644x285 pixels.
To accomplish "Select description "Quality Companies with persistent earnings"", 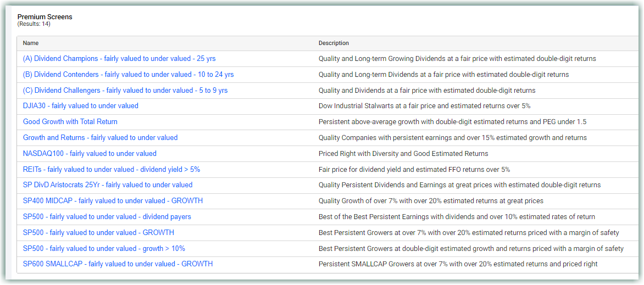I will click(453, 138).
